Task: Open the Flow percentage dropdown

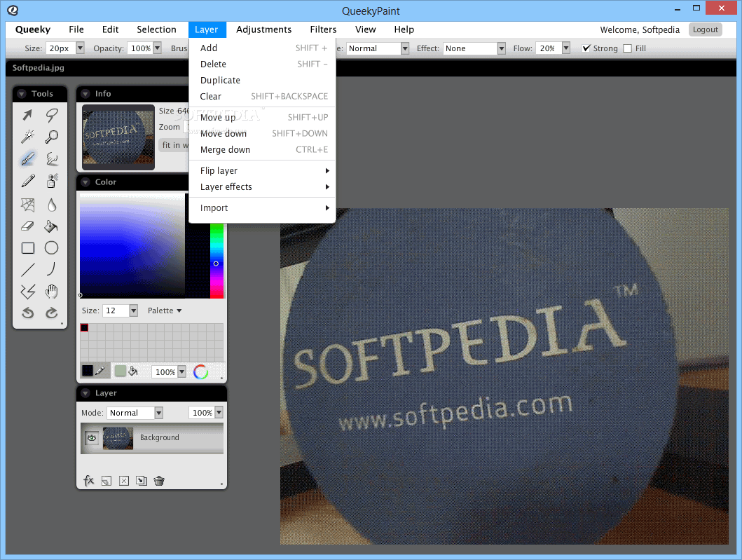Action: 566,48
